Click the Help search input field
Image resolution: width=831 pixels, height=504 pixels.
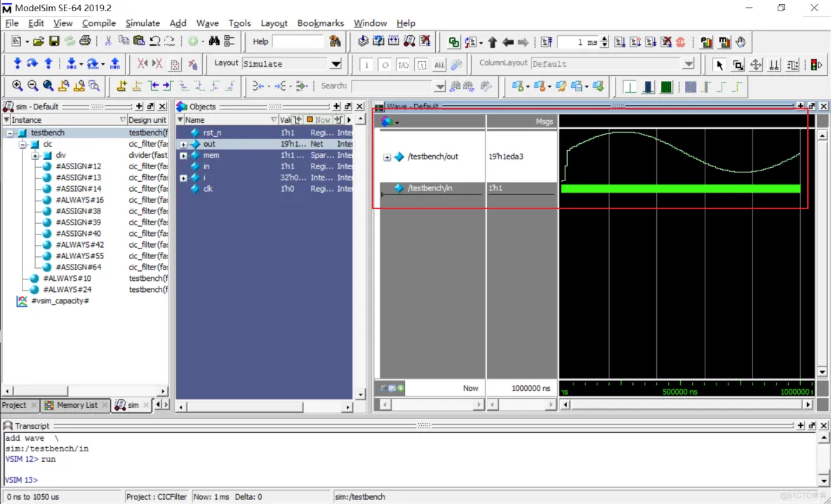(x=298, y=41)
